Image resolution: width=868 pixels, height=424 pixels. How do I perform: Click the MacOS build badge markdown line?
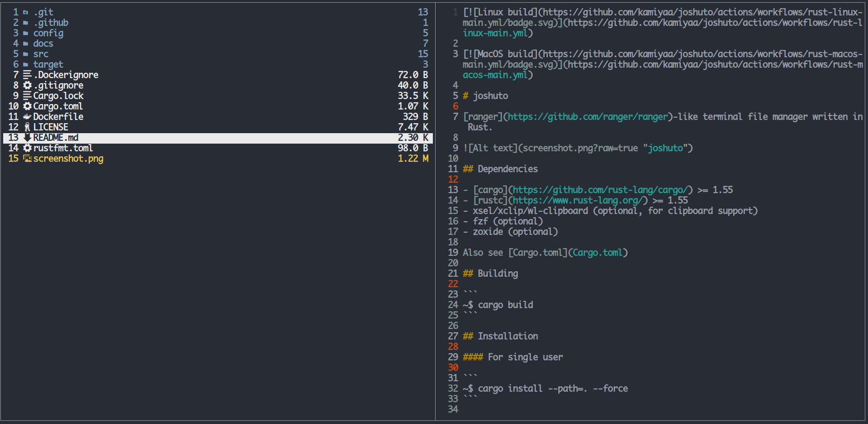pyautogui.click(x=663, y=65)
